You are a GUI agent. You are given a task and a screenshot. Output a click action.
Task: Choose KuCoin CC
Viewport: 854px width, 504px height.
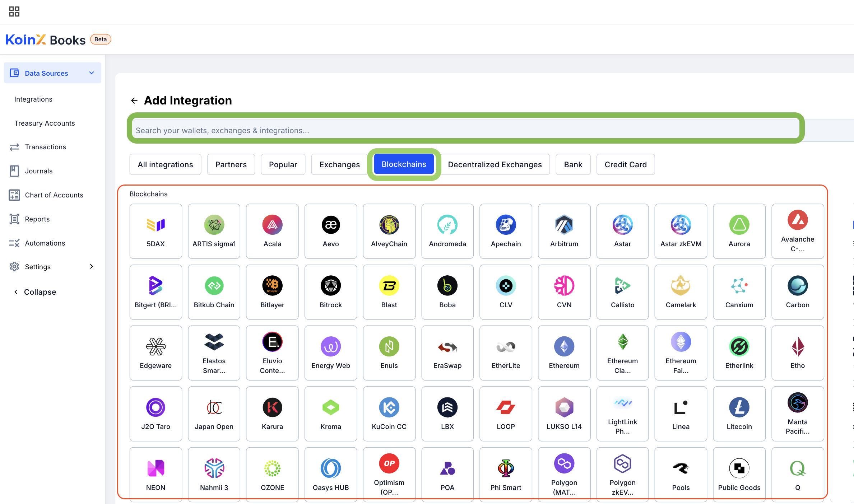pyautogui.click(x=389, y=414)
